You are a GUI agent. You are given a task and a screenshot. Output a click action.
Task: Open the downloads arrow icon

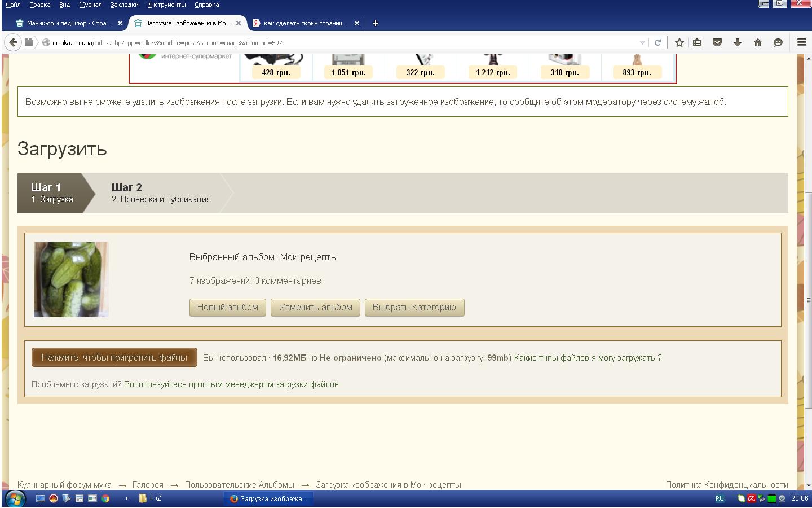tap(737, 42)
